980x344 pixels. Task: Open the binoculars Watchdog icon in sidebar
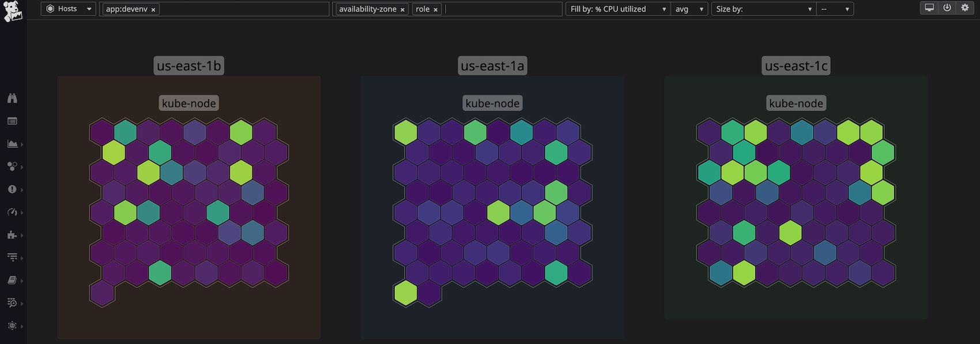[x=12, y=99]
